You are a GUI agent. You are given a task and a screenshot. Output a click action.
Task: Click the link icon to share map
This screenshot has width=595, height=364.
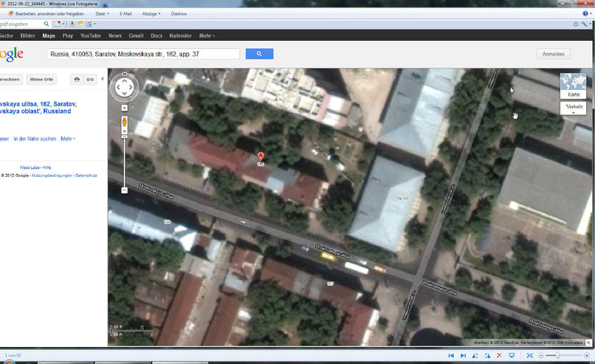click(90, 79)
